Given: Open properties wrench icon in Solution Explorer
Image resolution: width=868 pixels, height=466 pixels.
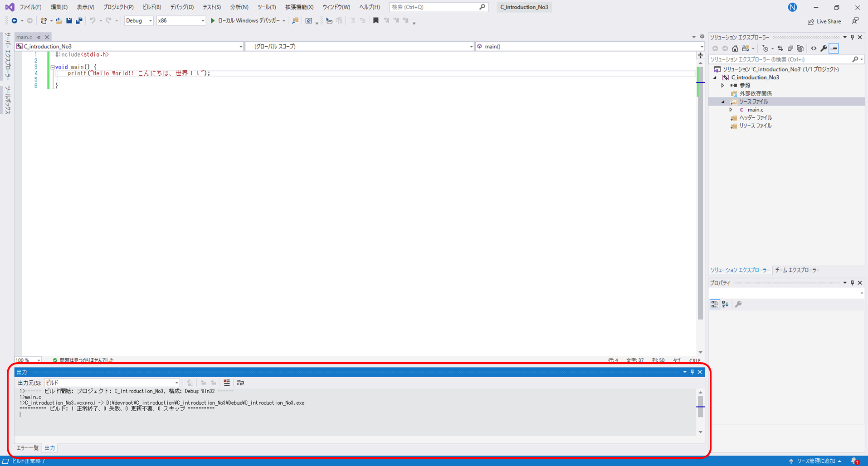Looking at the screenshot, I should [x=824, y=49].
